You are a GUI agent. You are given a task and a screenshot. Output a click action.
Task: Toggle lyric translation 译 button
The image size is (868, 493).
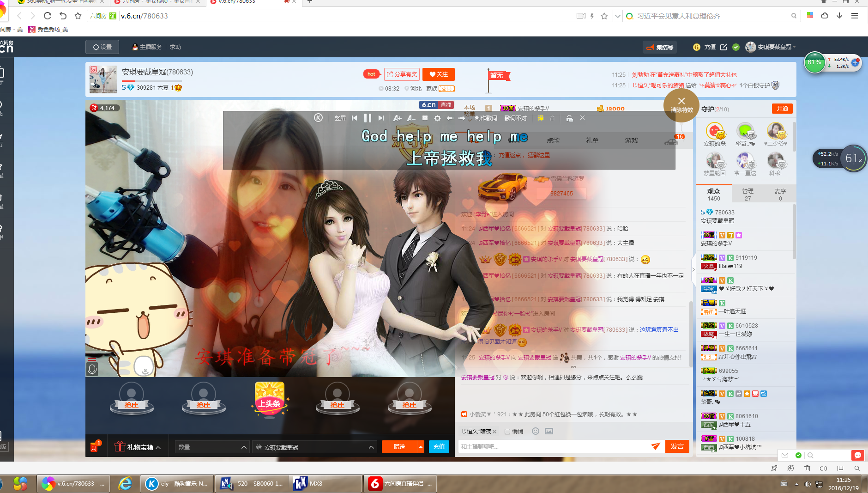point(540,118)
